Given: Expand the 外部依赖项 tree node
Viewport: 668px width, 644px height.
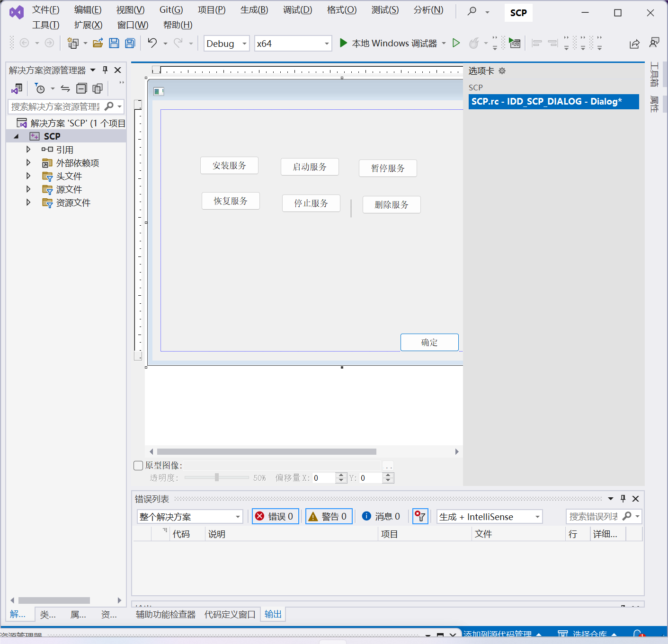Looking at the screenshot, I should pos(28,163).
